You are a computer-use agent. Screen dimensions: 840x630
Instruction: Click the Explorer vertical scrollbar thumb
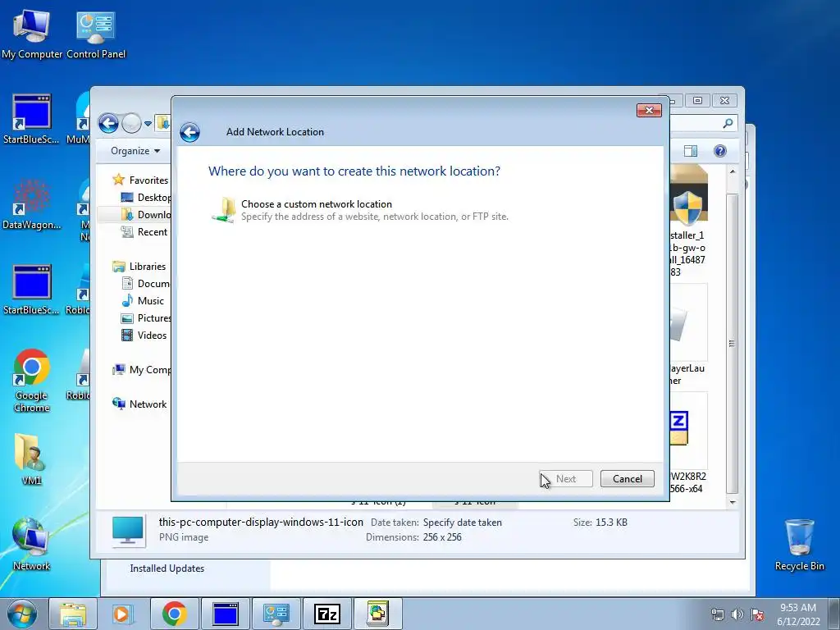click(x=733, y=343)
